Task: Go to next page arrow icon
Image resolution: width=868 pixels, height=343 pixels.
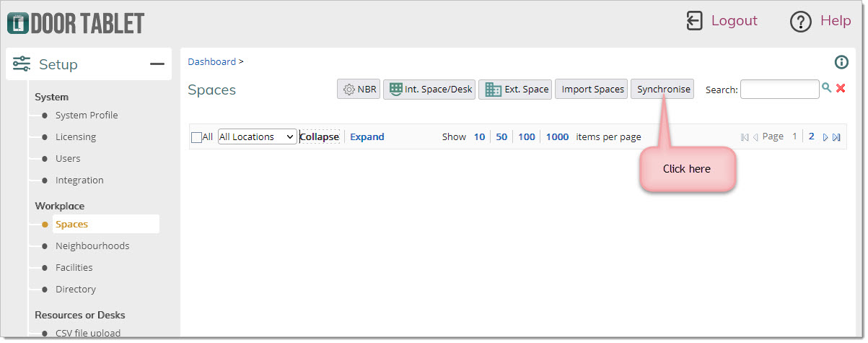Action: point(825,137)
